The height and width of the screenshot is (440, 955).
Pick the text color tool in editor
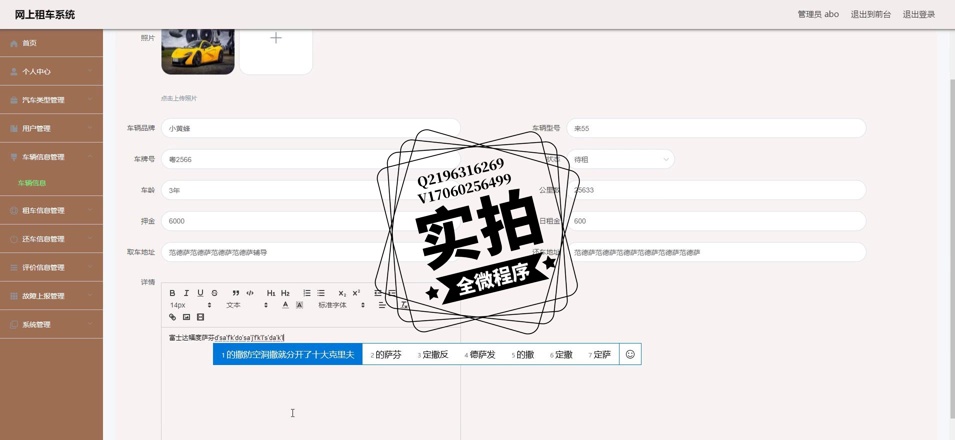point(285,305)
